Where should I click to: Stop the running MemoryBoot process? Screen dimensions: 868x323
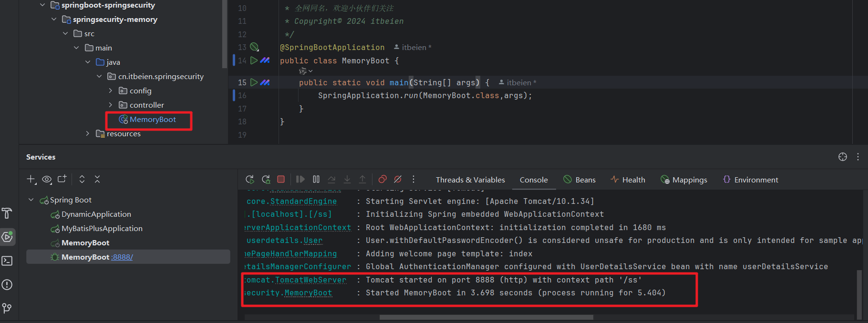[x=281, y=179]
